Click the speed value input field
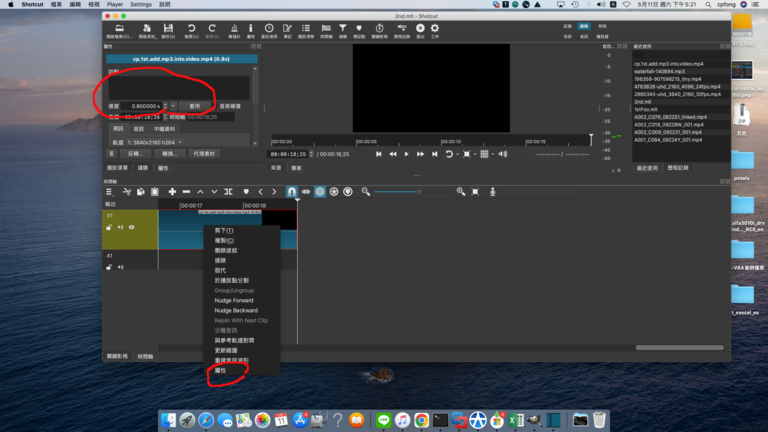The image size is (768, 432). 137,105
